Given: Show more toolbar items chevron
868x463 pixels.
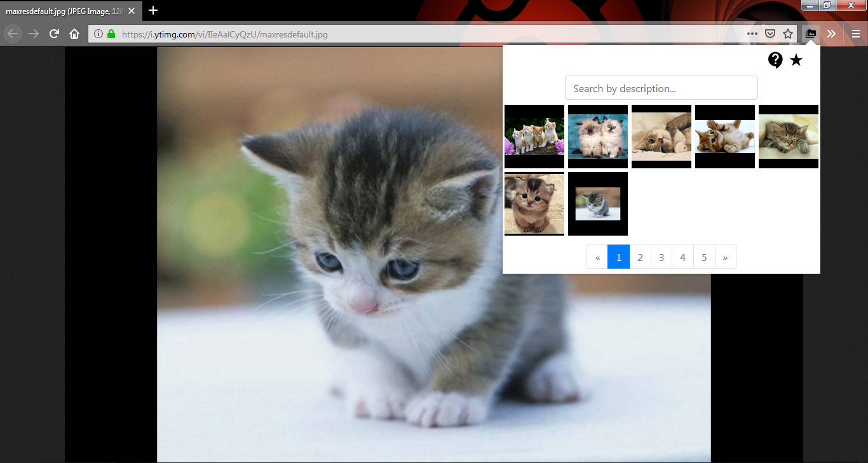Looking at the screenshot, I should pyautogui.click(x=831, y=34).
